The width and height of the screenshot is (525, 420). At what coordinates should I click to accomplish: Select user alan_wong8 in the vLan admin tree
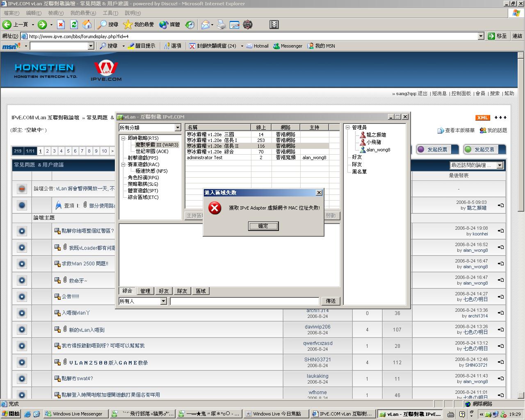pyautogui.click(x=378, y=150)
